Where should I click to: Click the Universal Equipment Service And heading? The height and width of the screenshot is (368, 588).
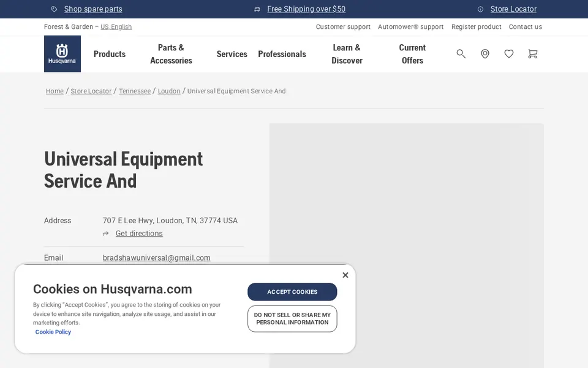pos(123,170)
